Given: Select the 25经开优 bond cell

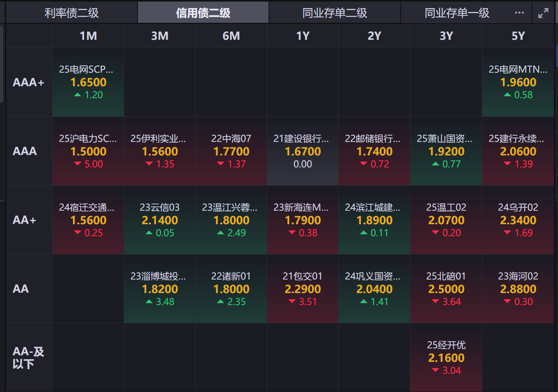Looking at the screenshot, I should (446, 358).
